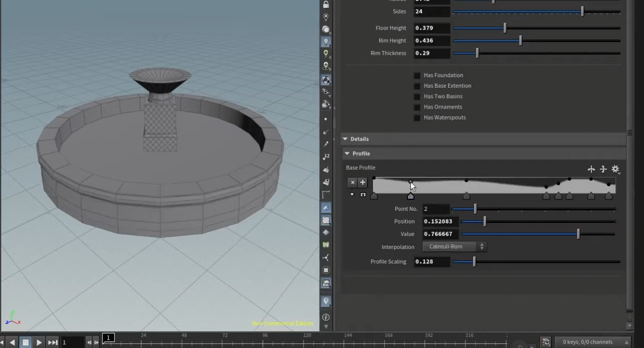Click the Profile Scaling value field
The width and height of the screenshot is (644, 348).
coord(431,262)
